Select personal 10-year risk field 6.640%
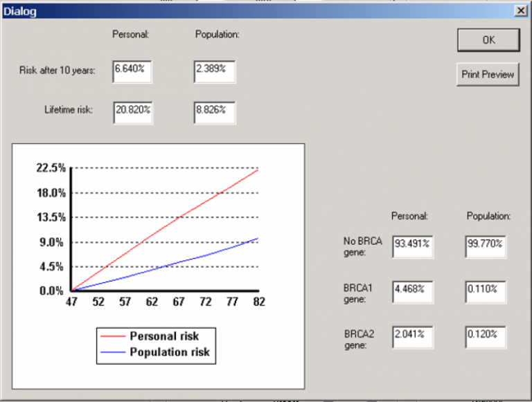The width and height of the screenshot is (532, 402). [132, 72]
